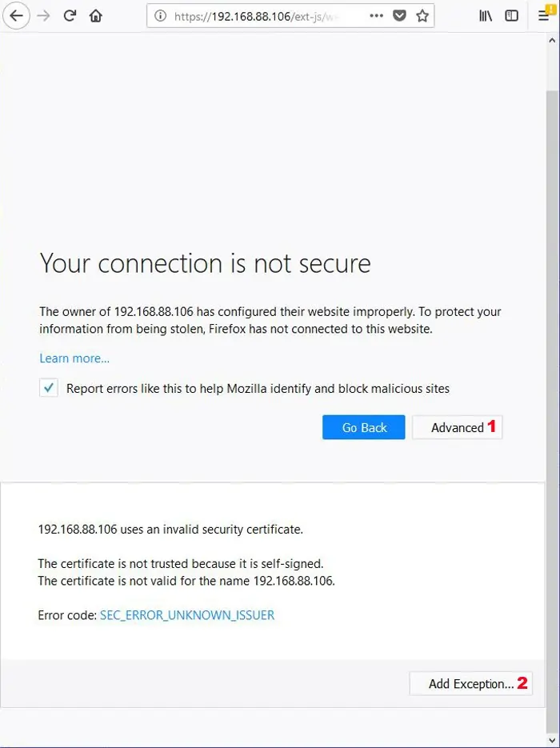Open the page actions three-dots menu

(x=377, y=16)
